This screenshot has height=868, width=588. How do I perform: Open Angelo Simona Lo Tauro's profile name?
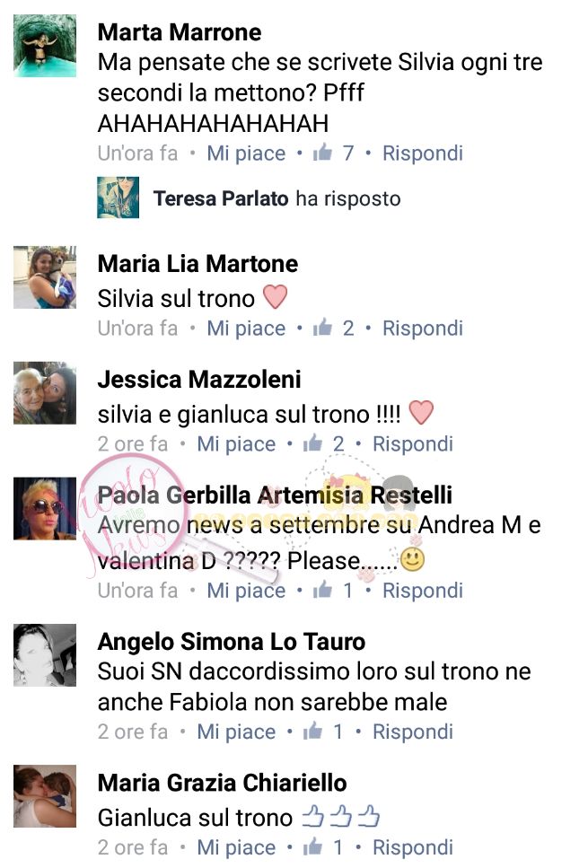[232, 642]
